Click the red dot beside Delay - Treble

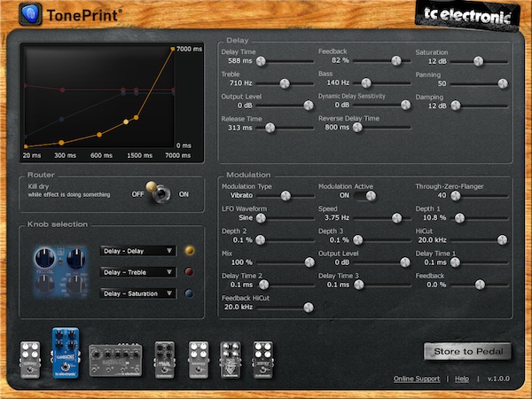[x=189, y=272]
